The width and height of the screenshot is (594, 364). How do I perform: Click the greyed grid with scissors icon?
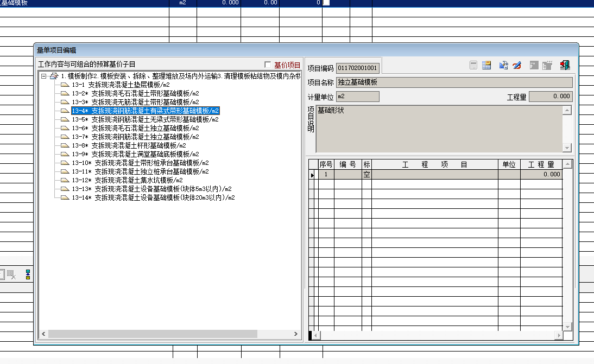[x=11, y=274]
